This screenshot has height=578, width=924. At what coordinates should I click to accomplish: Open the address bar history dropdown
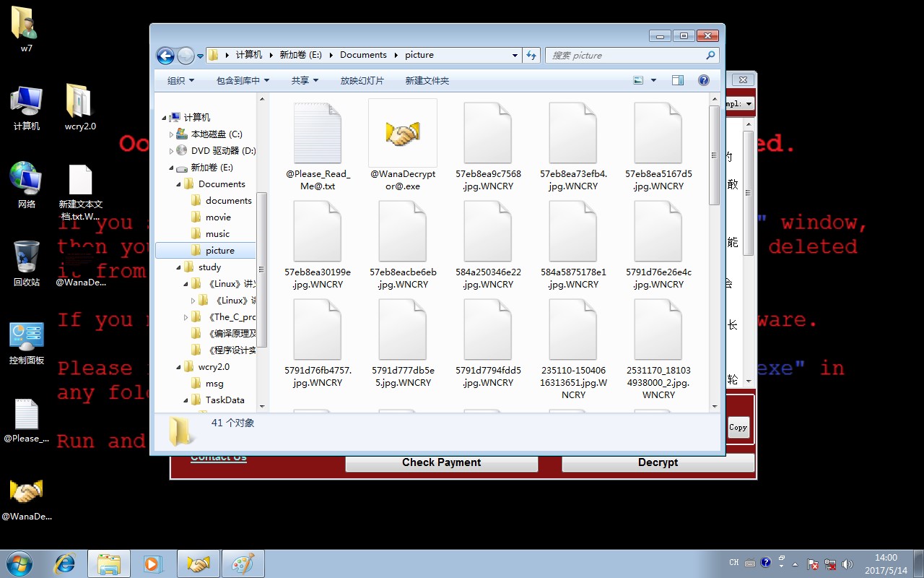click(515, 55)
